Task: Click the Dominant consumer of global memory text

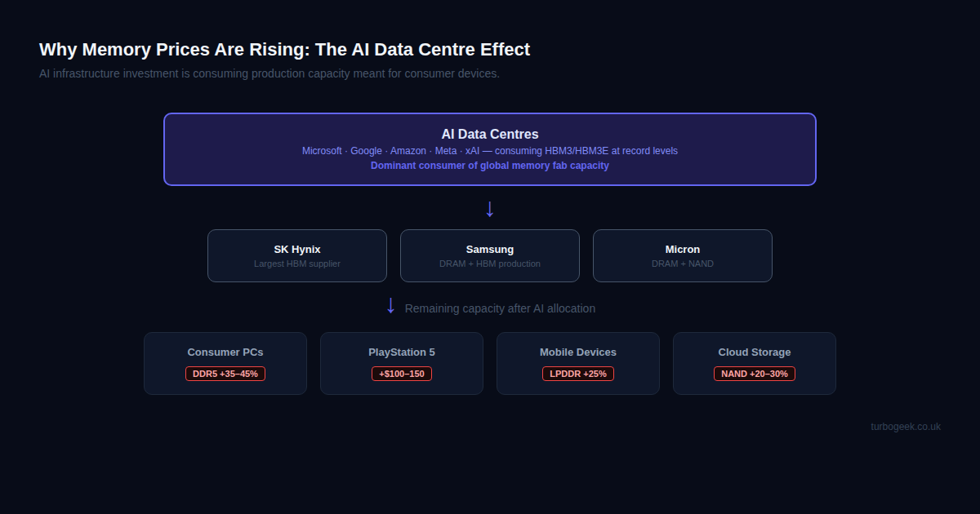Action: pyautogui.click(x=490, y=166)
